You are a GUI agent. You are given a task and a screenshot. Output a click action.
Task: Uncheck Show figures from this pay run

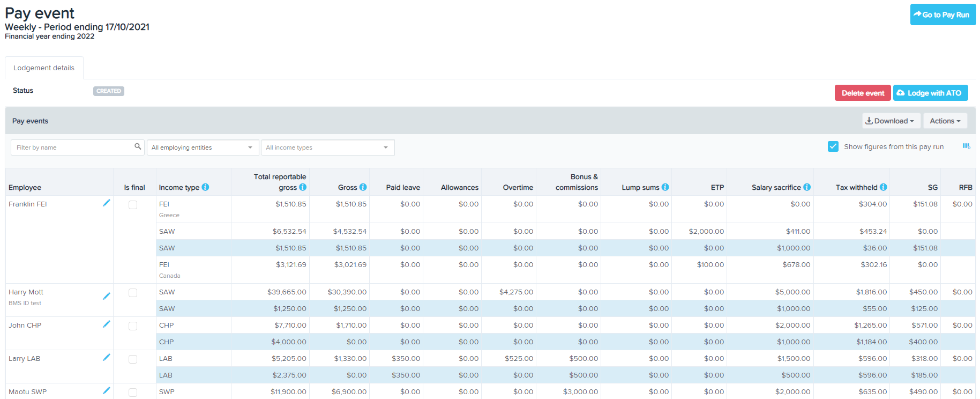[833, 146]
